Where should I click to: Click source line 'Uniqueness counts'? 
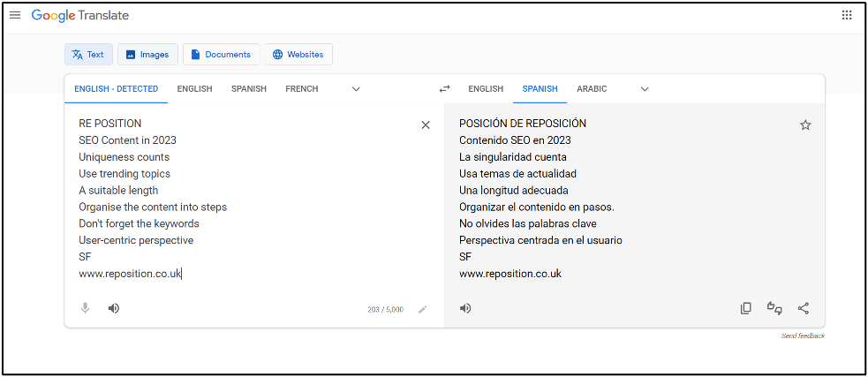124,156
